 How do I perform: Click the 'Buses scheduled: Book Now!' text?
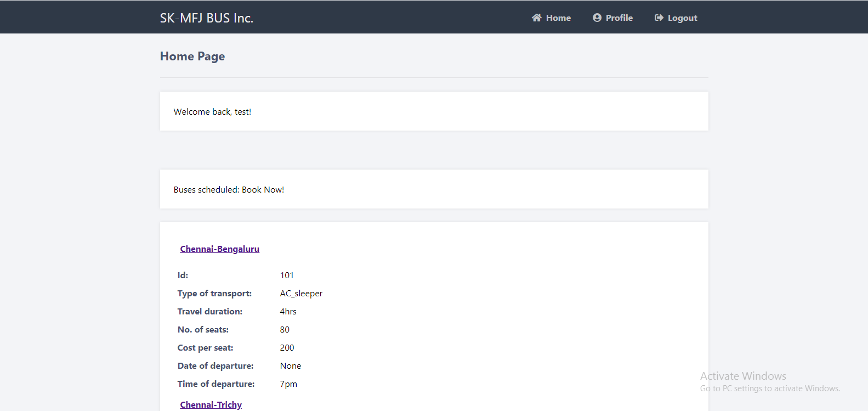tap(229, 189)
